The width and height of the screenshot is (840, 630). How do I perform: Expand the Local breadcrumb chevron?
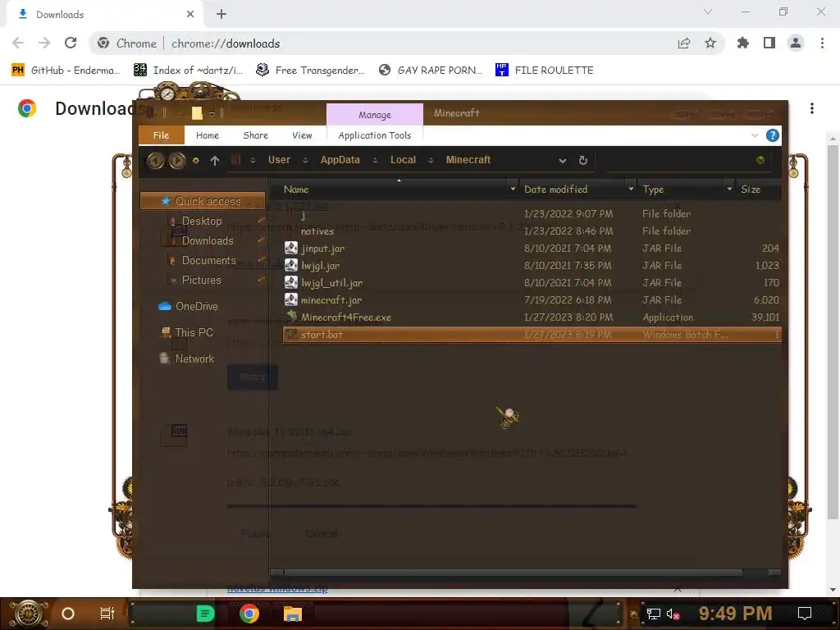tap(431, 160)
